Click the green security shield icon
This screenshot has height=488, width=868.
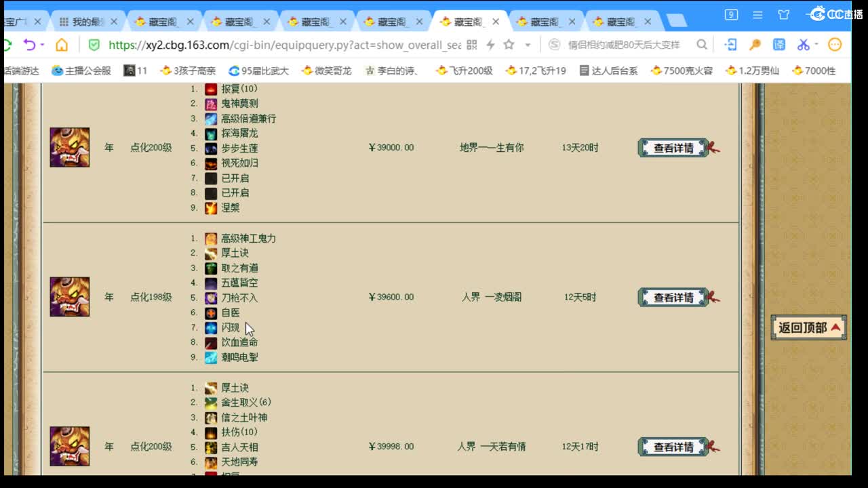click(x=94, y=45)
